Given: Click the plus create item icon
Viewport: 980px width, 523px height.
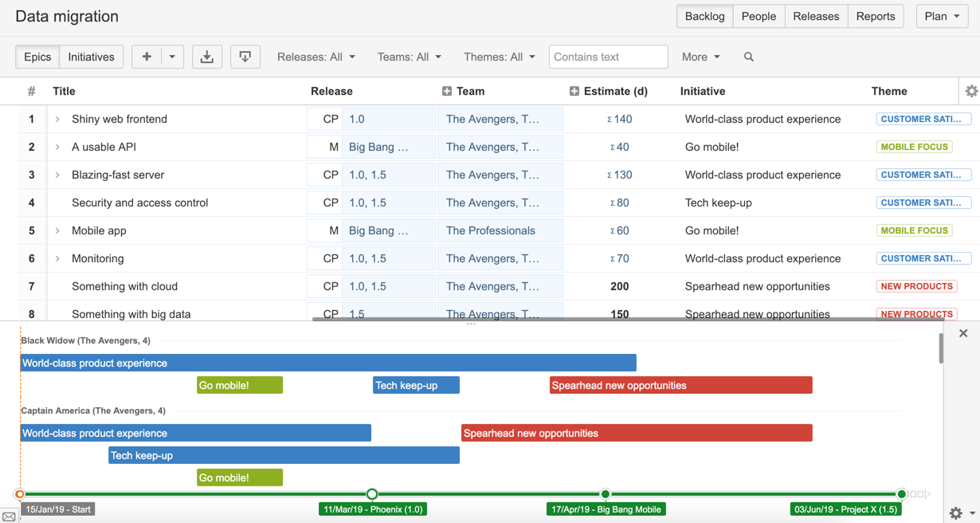Looking at the screenshot, I should pos(147,57).
